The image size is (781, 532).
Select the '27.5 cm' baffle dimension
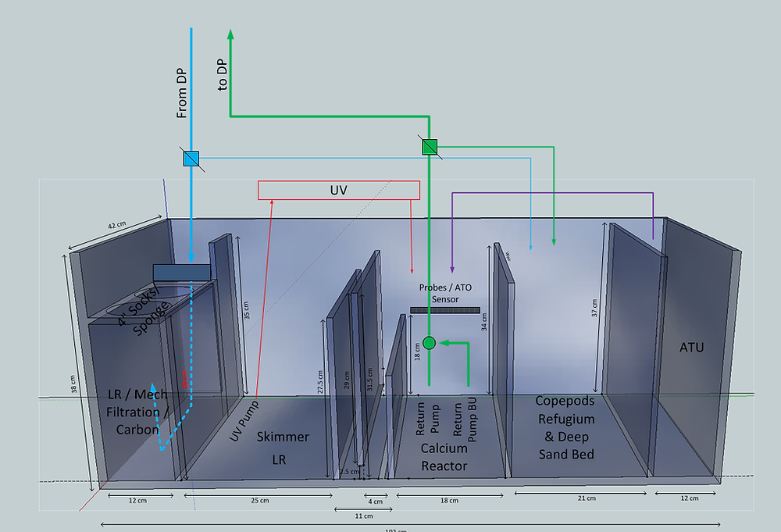(320, 381)
